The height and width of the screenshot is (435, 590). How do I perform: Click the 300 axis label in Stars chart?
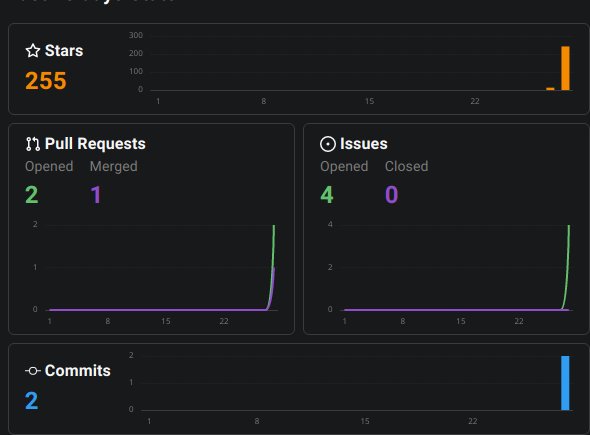click(136, 35)
